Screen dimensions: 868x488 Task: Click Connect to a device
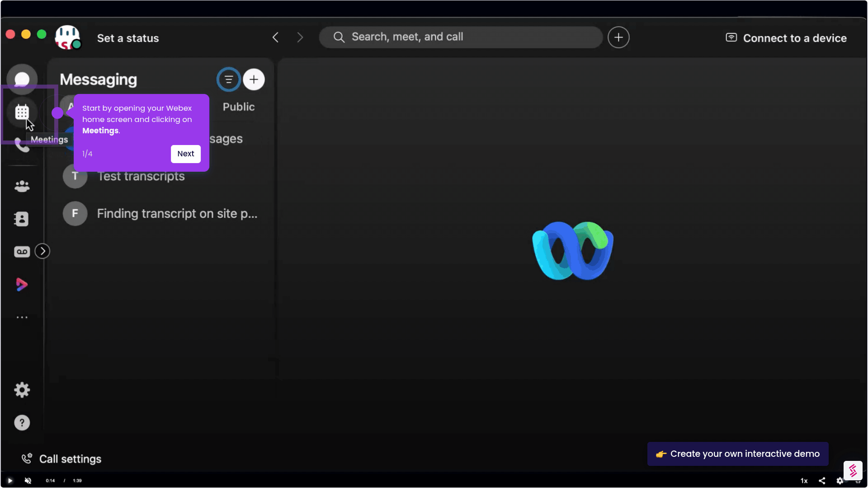click(x=786, y=38)
